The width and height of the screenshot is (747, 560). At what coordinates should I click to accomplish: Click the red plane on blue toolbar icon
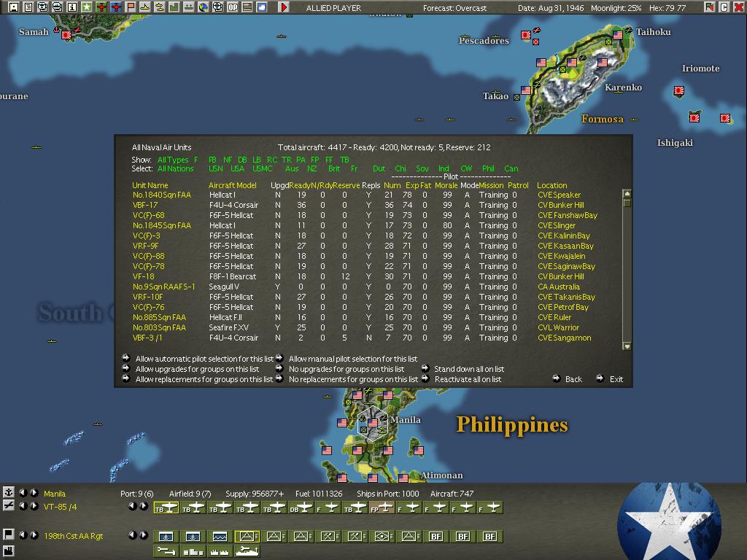click(116, 7)
